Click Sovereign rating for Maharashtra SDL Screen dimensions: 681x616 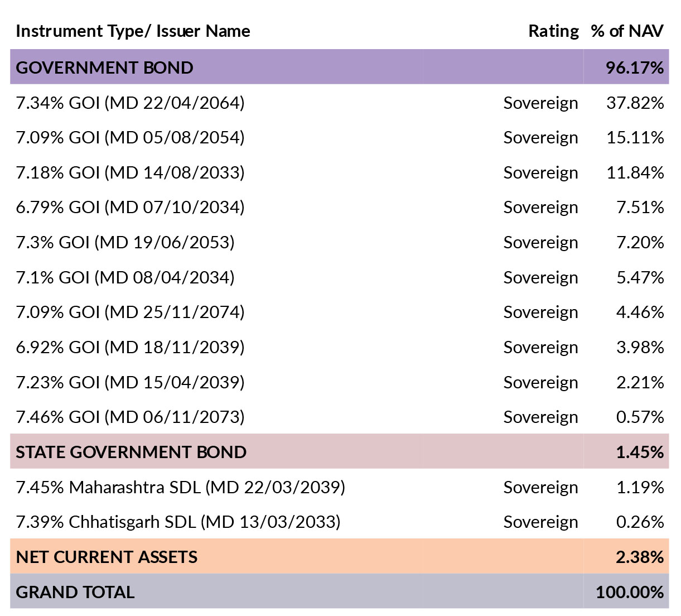[x=541, y=488]
